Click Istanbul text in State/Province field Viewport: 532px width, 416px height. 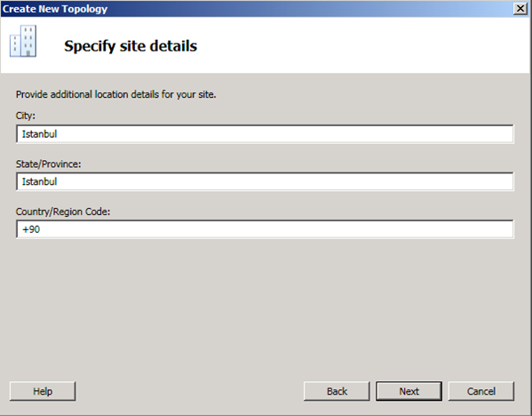click(39, 181)
